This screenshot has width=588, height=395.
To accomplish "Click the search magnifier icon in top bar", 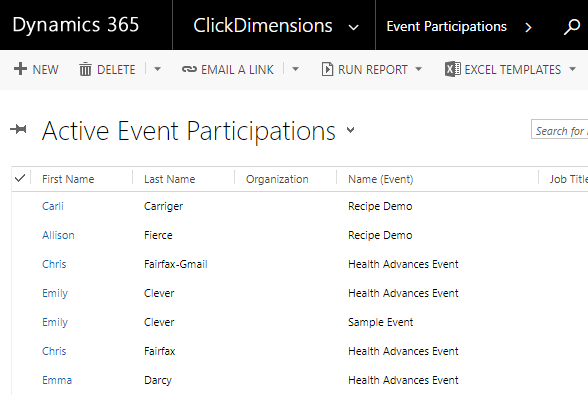I will 572,27.
